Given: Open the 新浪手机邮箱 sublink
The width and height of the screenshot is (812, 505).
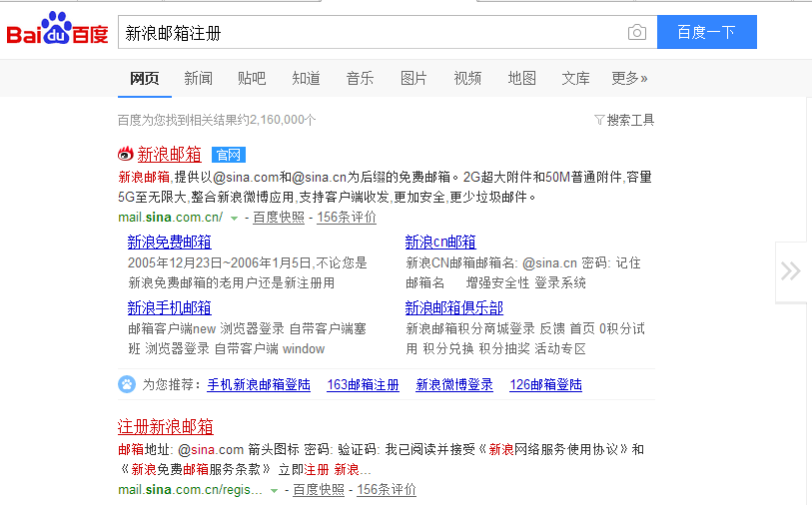Looking at the screenshot, I should [170, 307].
